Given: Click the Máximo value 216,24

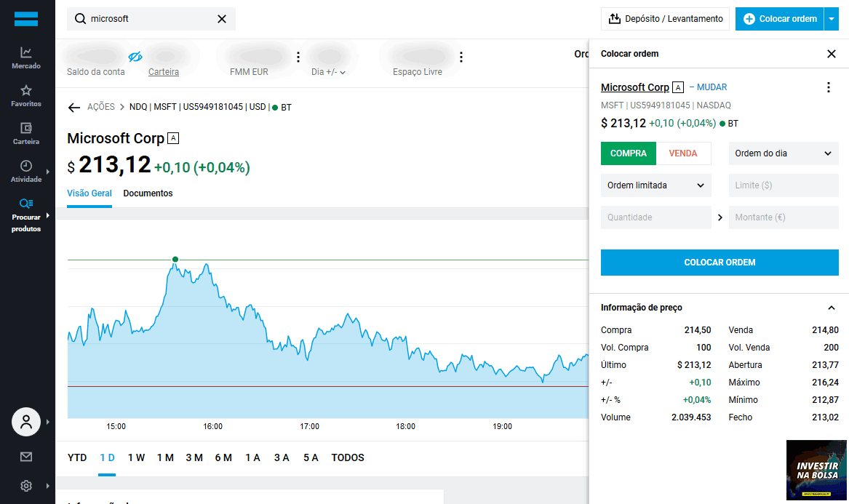Looking at the screenshot, I should point(825,383).
